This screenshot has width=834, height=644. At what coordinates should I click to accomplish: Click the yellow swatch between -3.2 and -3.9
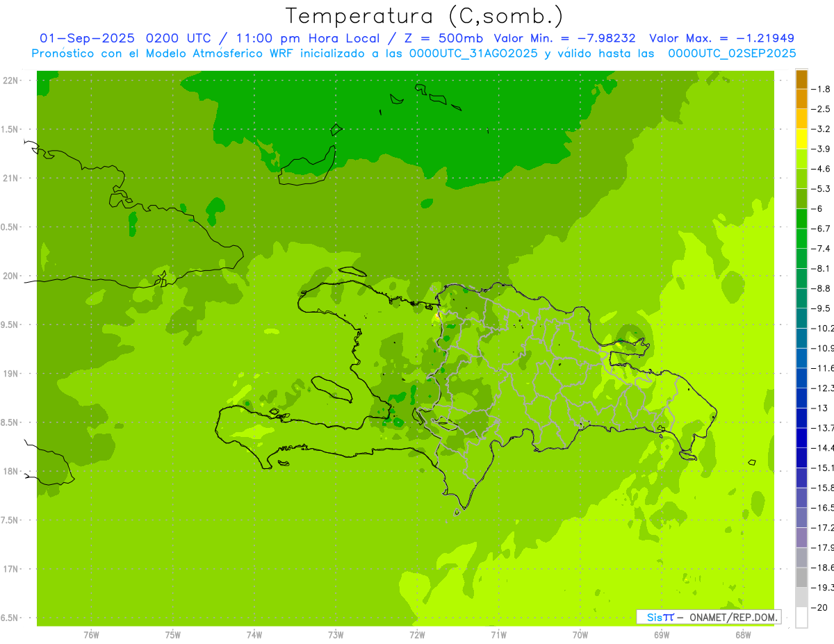(x=801, y=140)
